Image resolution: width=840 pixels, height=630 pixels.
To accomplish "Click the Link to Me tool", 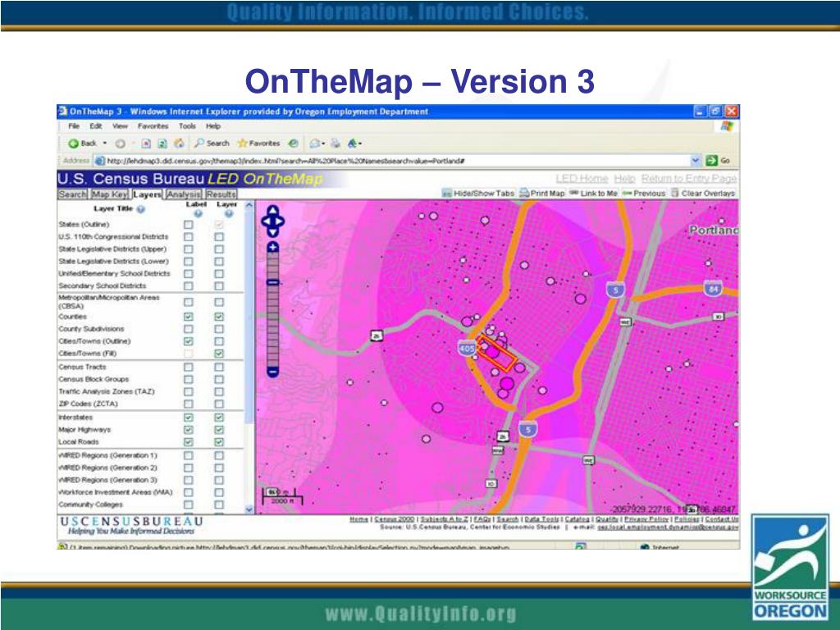I will pyautogui.click(x=593, y=194).
